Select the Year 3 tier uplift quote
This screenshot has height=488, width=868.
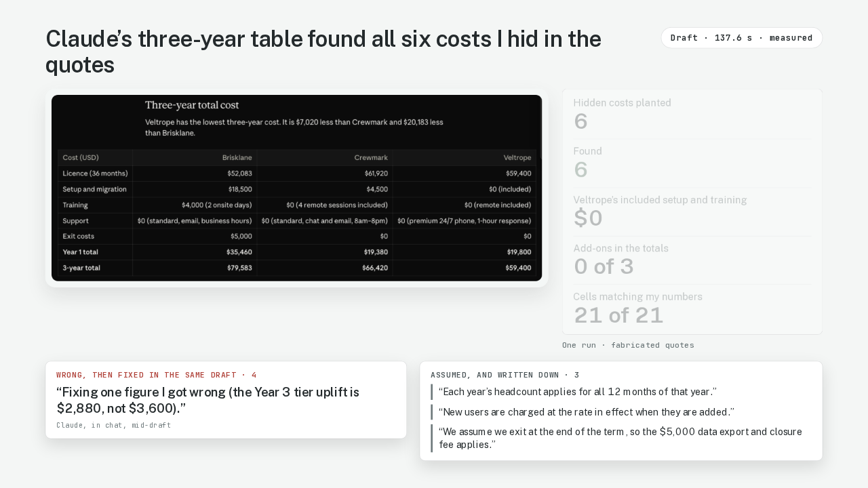tap(208, 400)
